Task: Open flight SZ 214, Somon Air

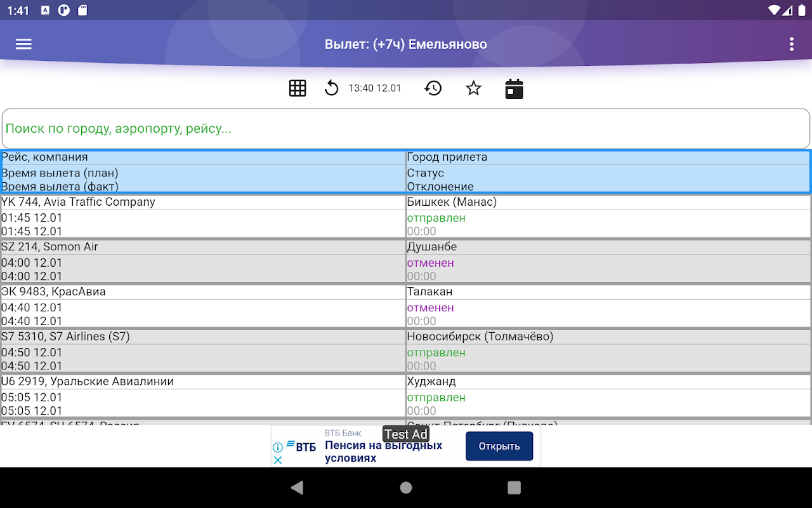Action: (x=49, y=246)
